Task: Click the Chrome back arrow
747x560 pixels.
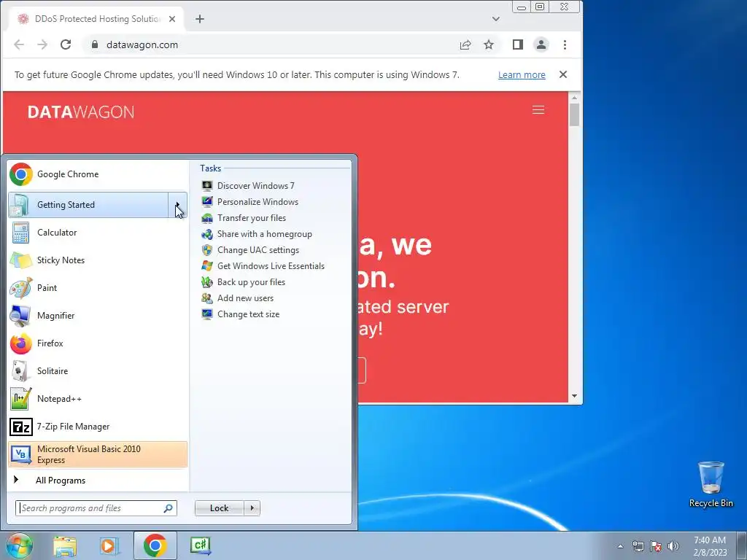Action: tap(19, 44)
